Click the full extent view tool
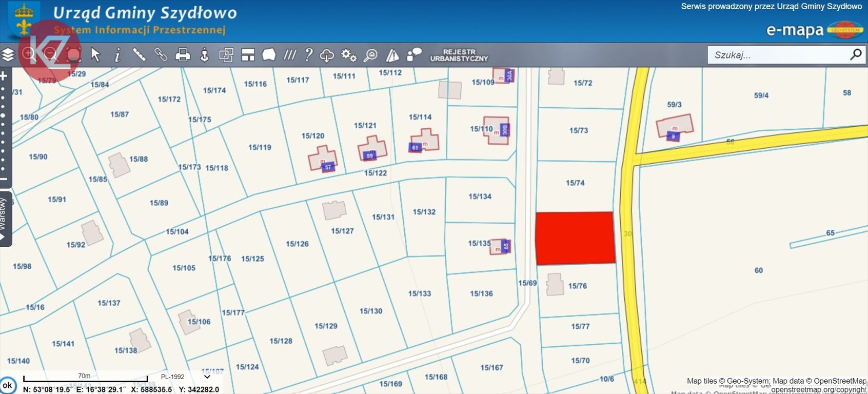868x394 pixels. click(x=74, y=54)
